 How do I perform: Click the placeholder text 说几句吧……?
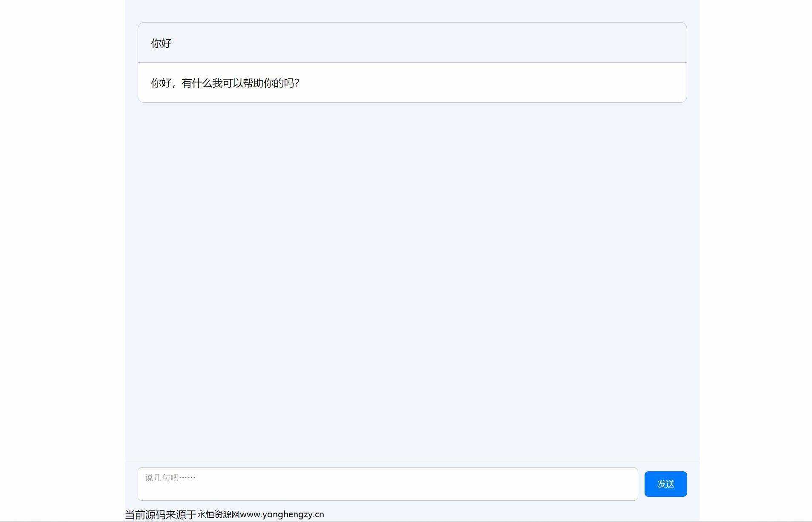[x=169, y=478]
